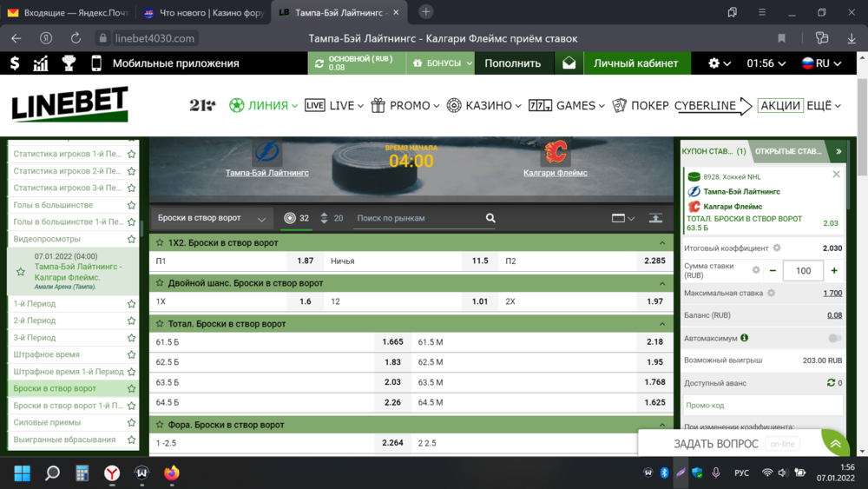Viewport: 868px width, 489px height.
Task: Click gear next to Максимальная ставка
Action: [771, 293]
